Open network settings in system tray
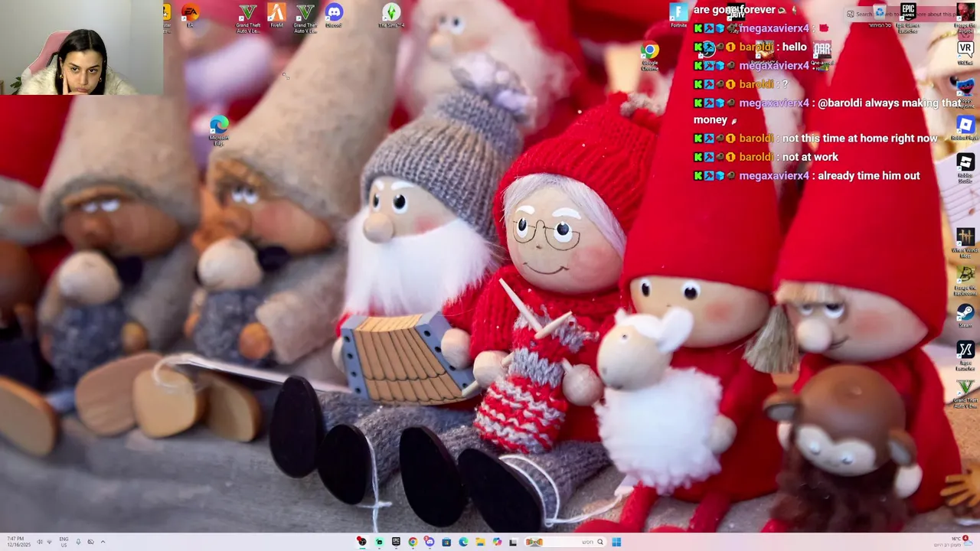This screenshot has height=551, width=980. click(49, 542)
